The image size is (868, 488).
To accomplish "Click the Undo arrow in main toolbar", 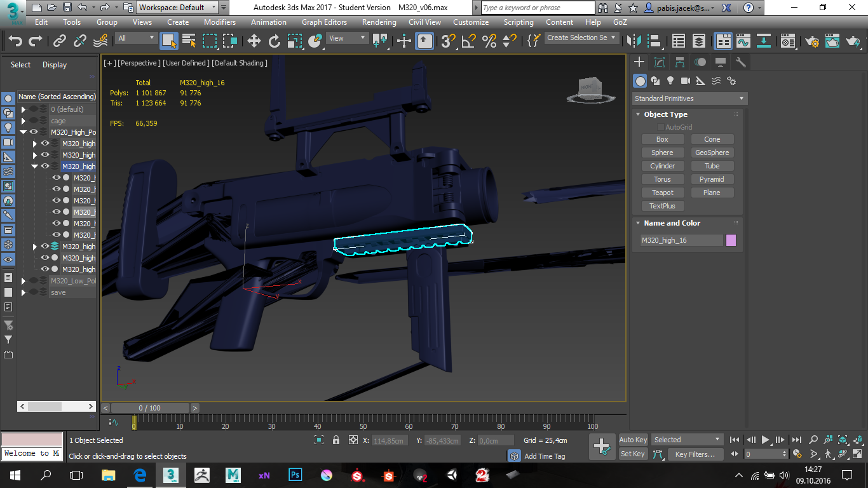I will 15,41.
